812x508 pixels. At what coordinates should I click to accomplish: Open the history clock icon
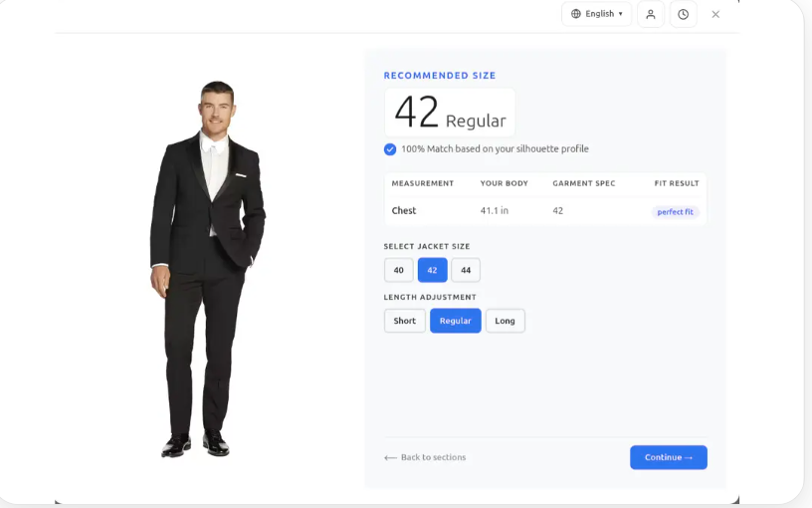click(683, 14)
